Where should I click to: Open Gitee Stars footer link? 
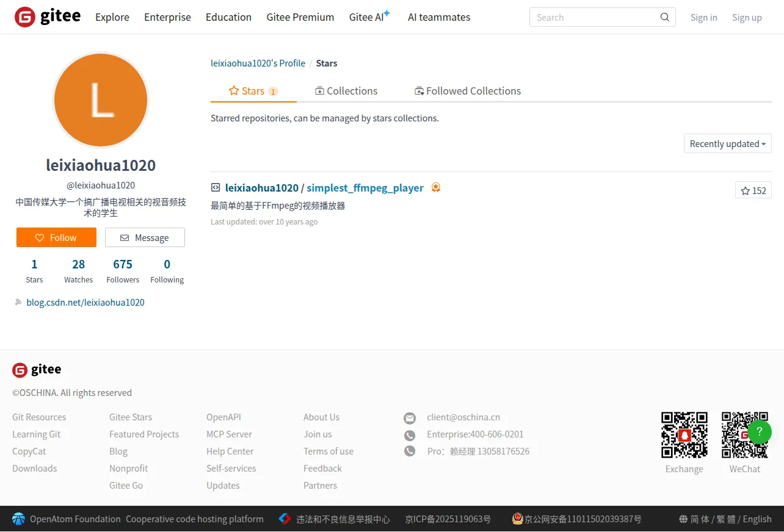pyautogui.click(x=131, y=417)
